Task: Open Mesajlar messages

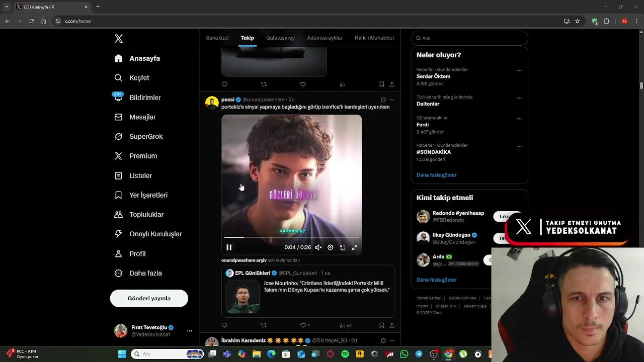Action: pos(135,117)
